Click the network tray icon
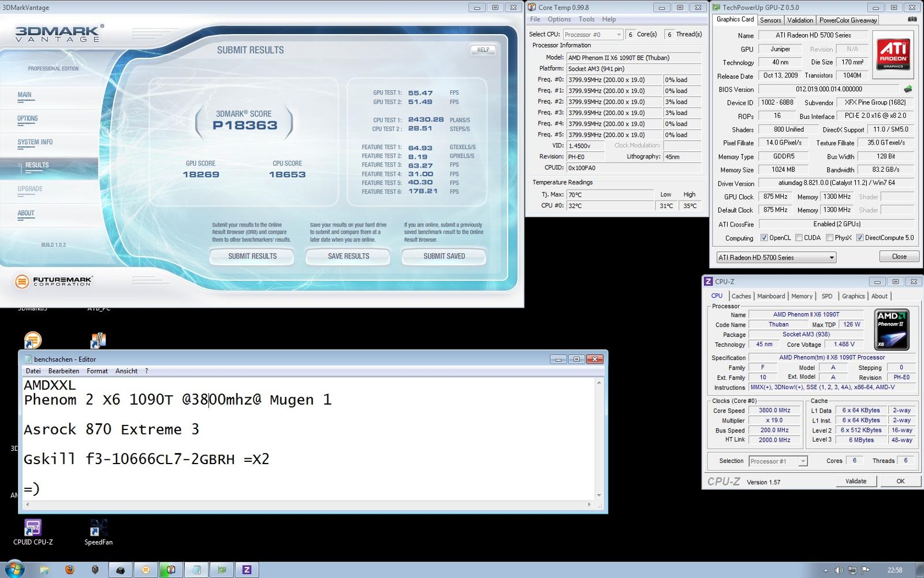The image size is (924, 578). pos(852,570)
